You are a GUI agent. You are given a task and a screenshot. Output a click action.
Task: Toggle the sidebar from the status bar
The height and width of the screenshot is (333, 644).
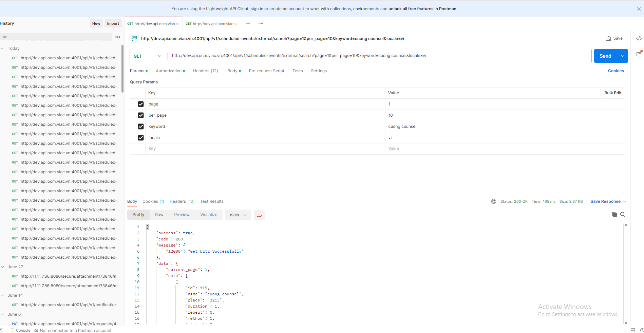2,330
